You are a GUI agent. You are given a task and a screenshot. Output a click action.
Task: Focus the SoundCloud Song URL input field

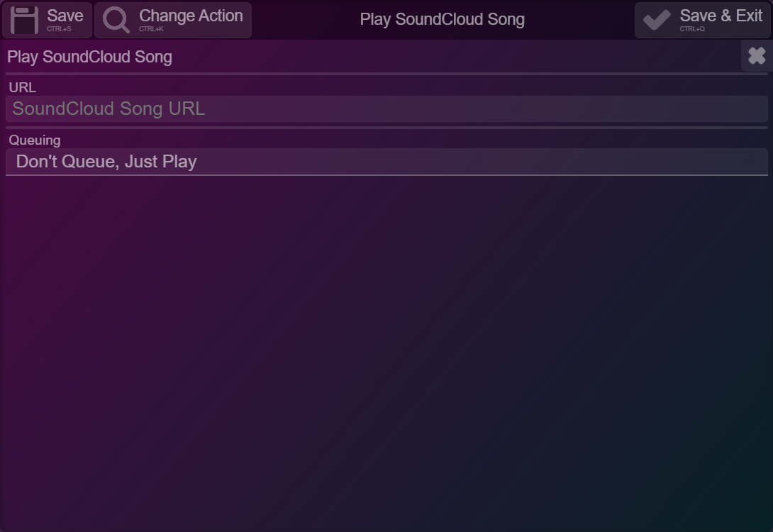(386, 109)
